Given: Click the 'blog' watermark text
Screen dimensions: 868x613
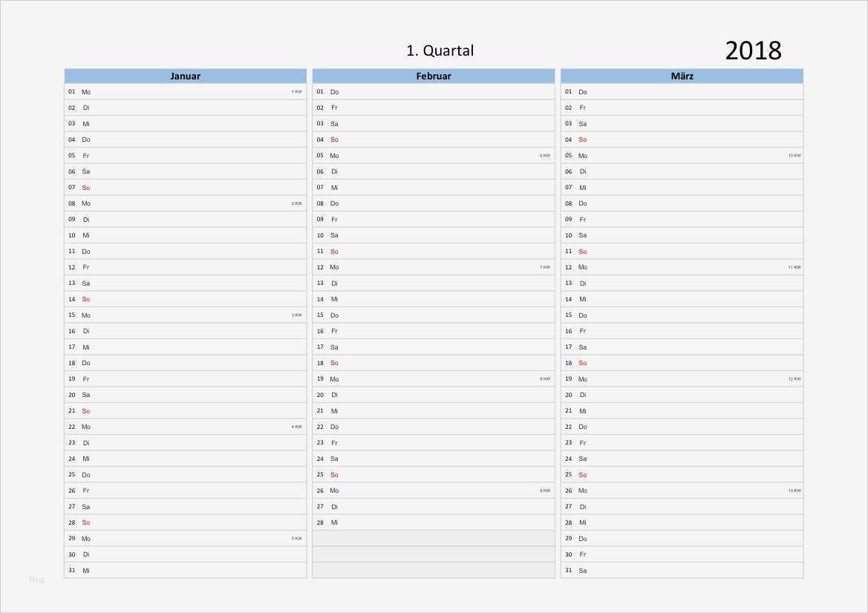Looking at the screenshot, I should 36,580.
